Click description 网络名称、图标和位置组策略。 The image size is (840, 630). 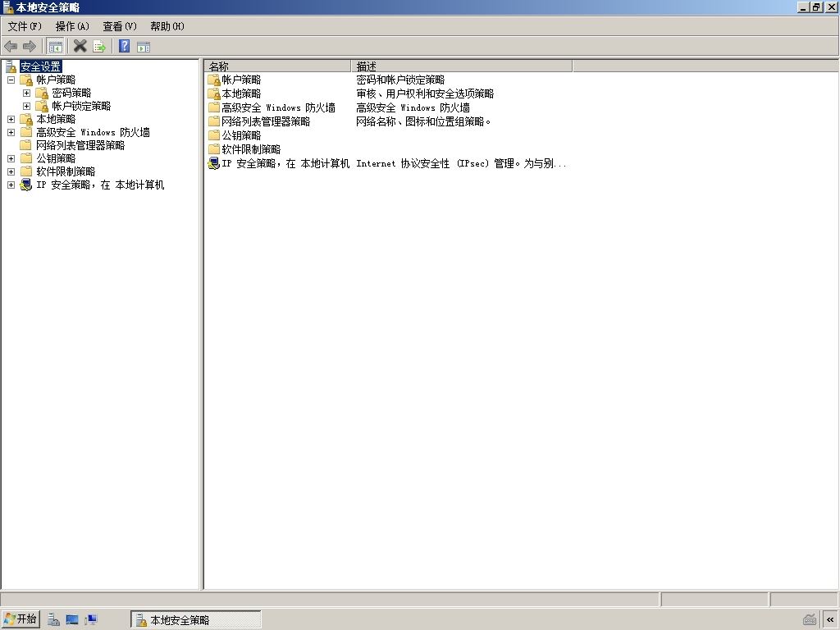pyautogui.click(x=423, y=121)
